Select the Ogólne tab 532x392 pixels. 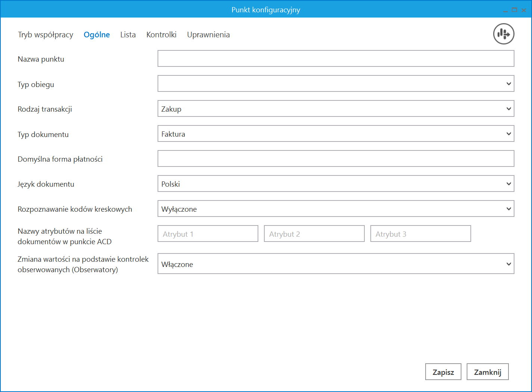97,35
